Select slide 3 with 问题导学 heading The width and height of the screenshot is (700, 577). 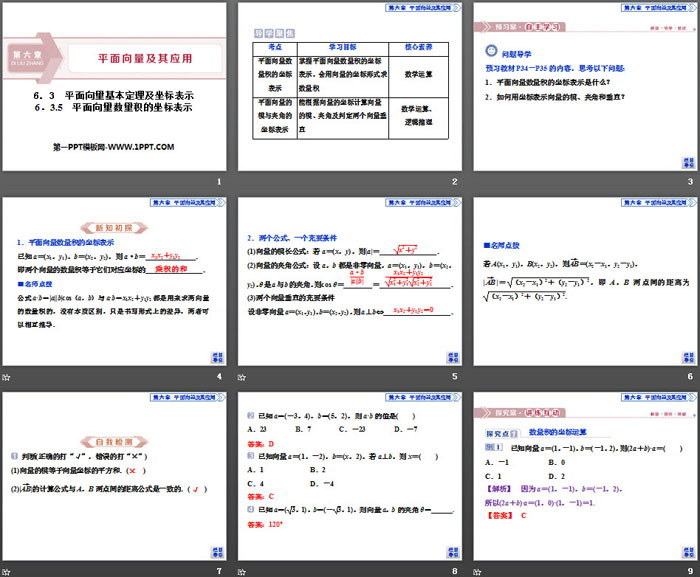(584, 89)
